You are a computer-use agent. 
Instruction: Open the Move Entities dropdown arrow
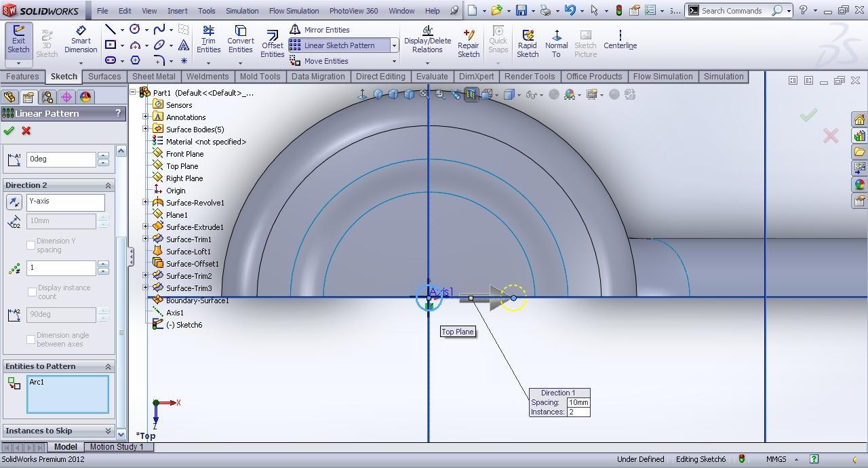click(x=394, y=61)
